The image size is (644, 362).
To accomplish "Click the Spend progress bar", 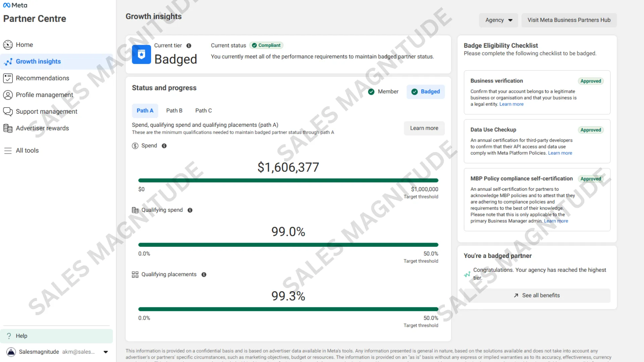I will tap(288, 181).
